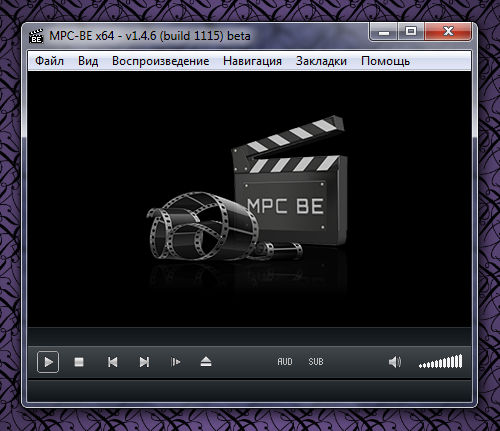Select a subtitle track via SUB button
500x431 pixels.
click(x=316, y=362)
